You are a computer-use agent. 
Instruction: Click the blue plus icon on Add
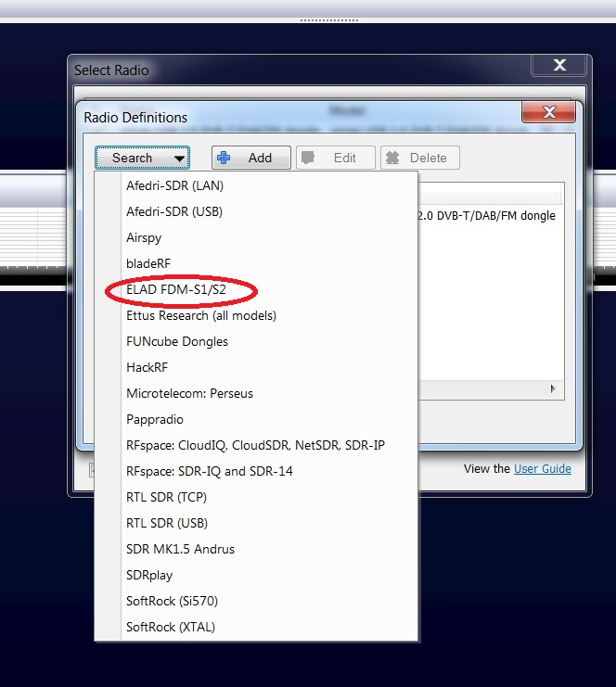click(224, 158)
